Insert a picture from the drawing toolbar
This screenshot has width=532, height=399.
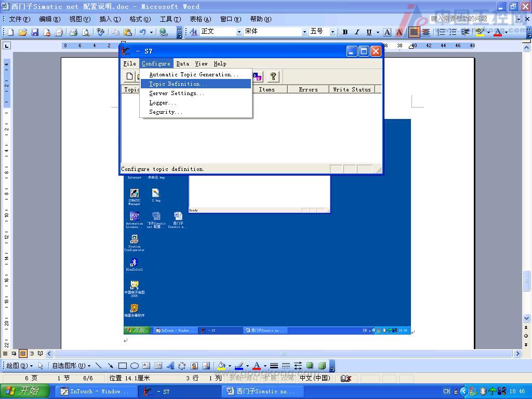coord(206,365)
